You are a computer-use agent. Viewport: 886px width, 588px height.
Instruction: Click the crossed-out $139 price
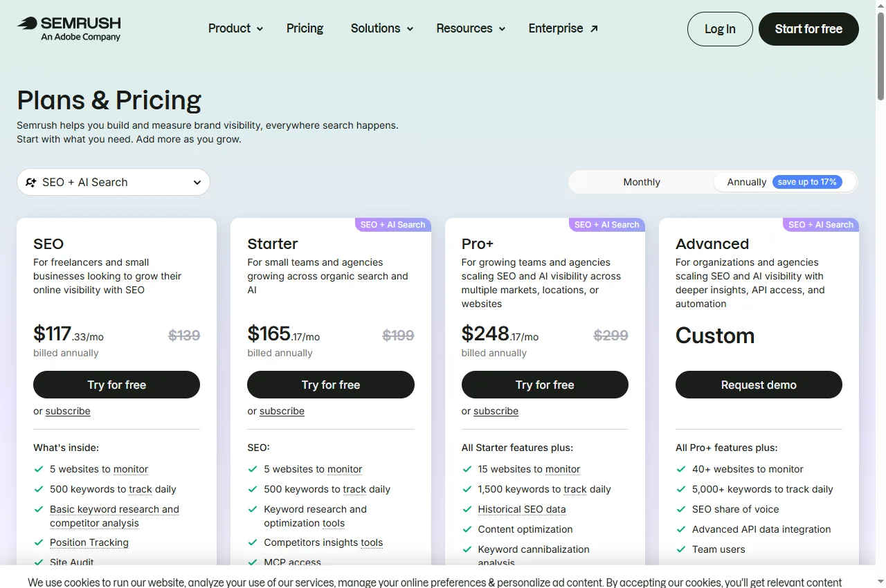click(x=184, y=336)
